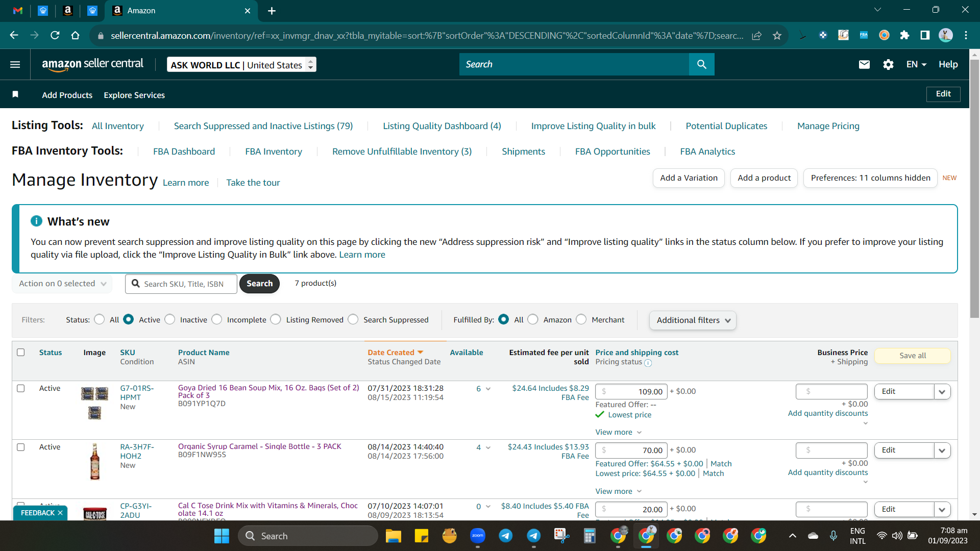The width and height of the screenshot is (980, 551).
Task: Expand View more under Organic Syrup pricing
Action: 618,491
